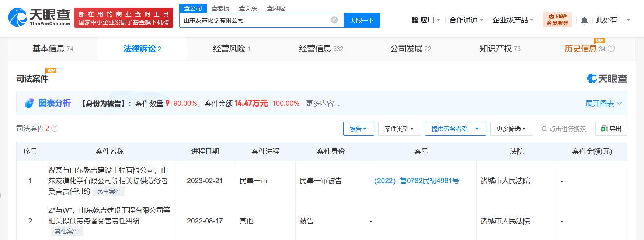
Task: Expand charts via 展开图表 chevron
Action: coord(619,104)
